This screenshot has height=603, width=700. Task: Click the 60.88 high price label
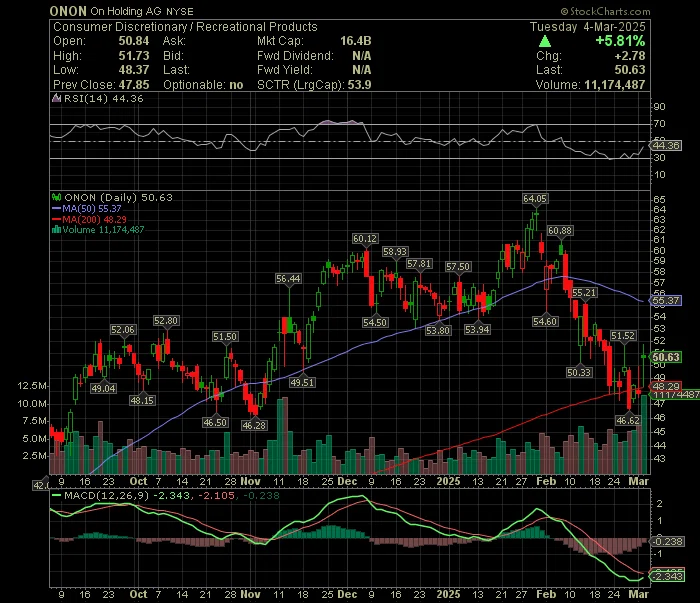click(560, 231)
